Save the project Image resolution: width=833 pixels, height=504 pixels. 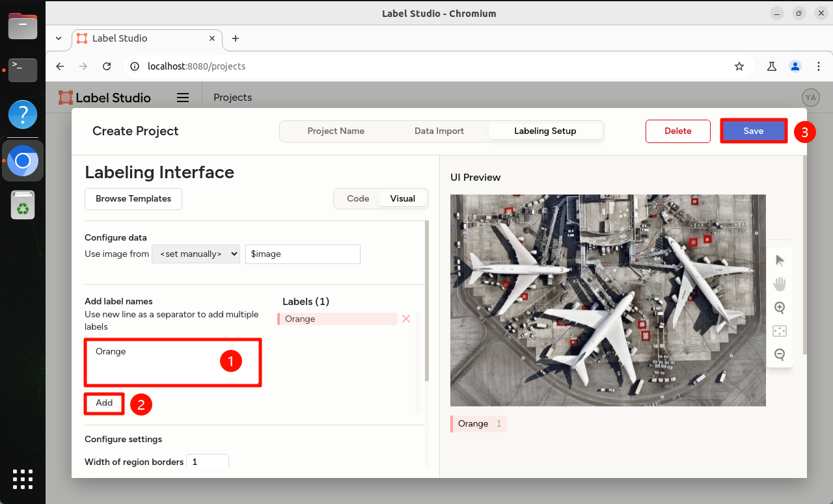[754, 131]
